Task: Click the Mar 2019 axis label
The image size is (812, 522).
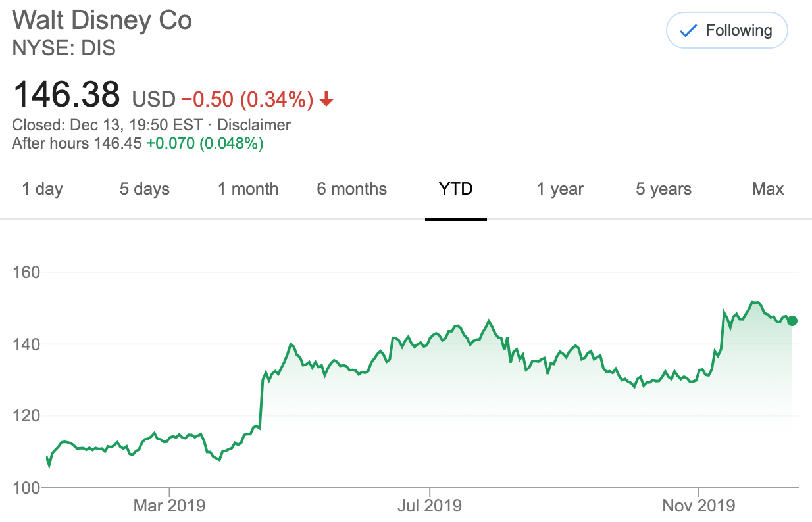Action: (x=169, y=506)
